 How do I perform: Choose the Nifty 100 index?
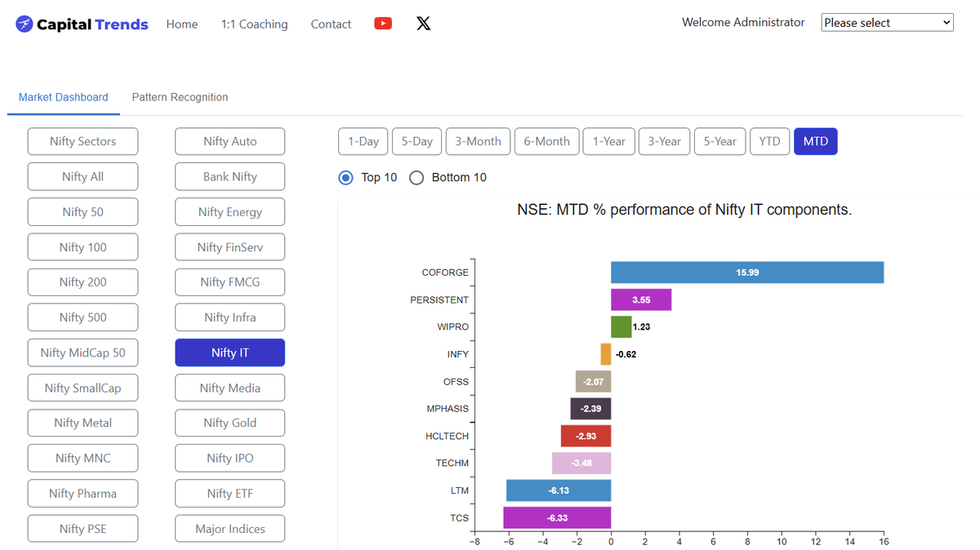[82, 247]
